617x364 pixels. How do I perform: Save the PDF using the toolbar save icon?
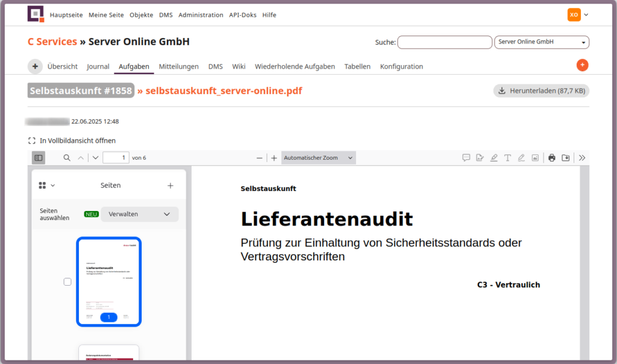pos(565,158)
